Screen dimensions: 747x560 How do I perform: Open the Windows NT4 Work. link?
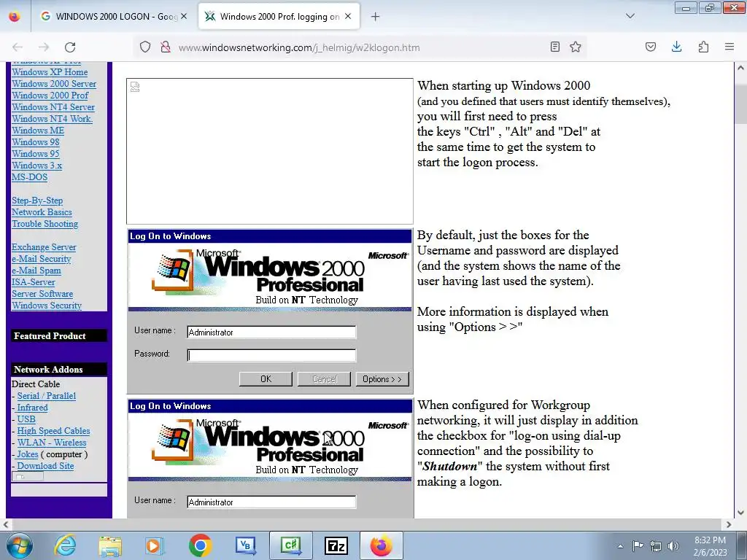point(53,119)
